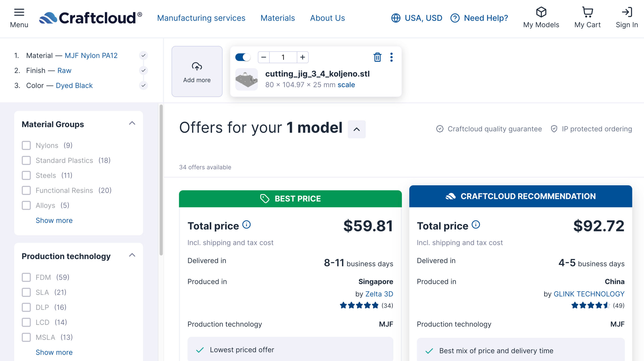The height and width of the screenshot is (361, 644).
Task: Click the scale link for model
Action: (346, 85)
